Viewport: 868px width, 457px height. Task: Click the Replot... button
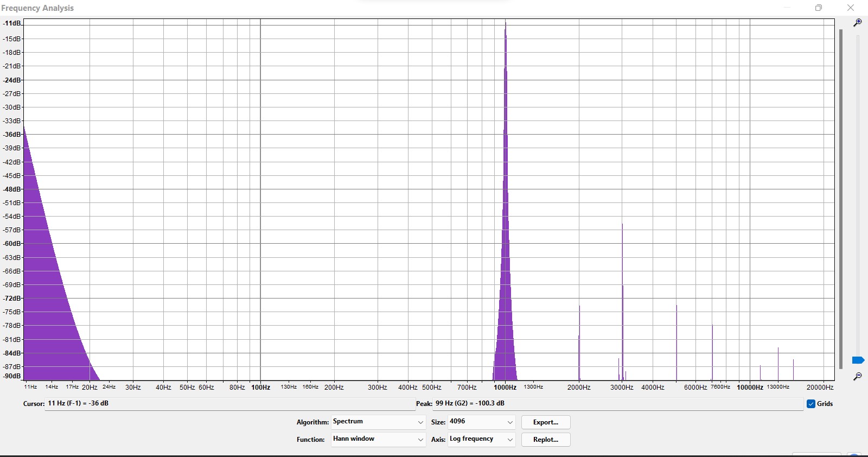[x=546, y=440]
